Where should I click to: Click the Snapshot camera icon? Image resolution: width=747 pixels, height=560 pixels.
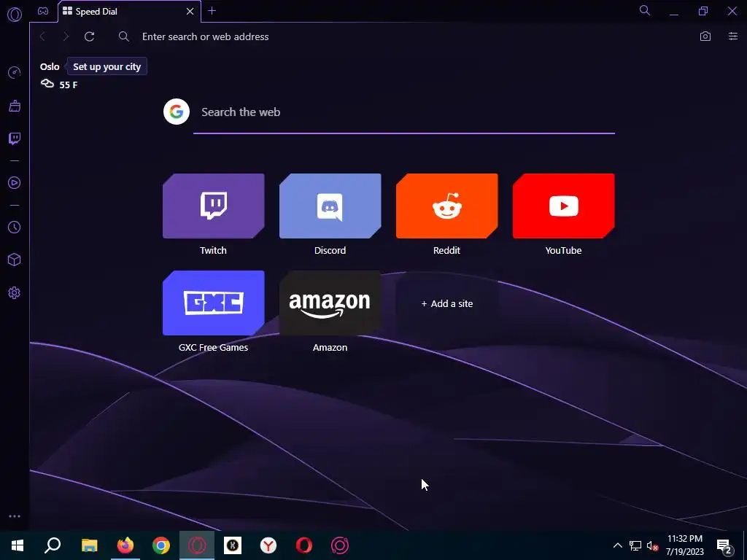click(x=705, y=36)
